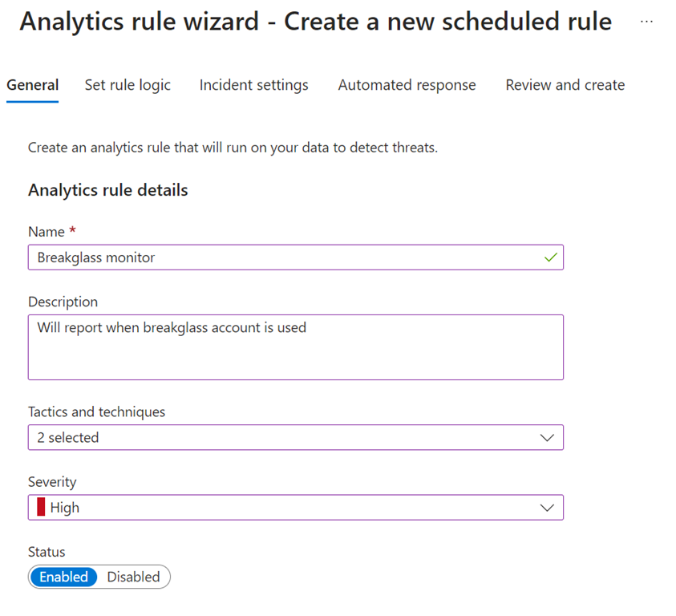Click the Analytics rule details heading

(x=107, y=190)
